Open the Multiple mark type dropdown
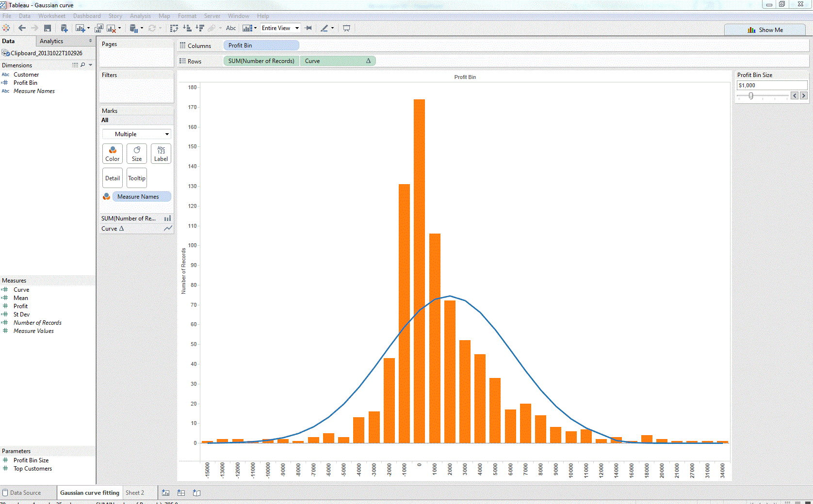Image resolution: width=813 pixels, height=504 pixels. pyautogui.click(x=136, y=134)
